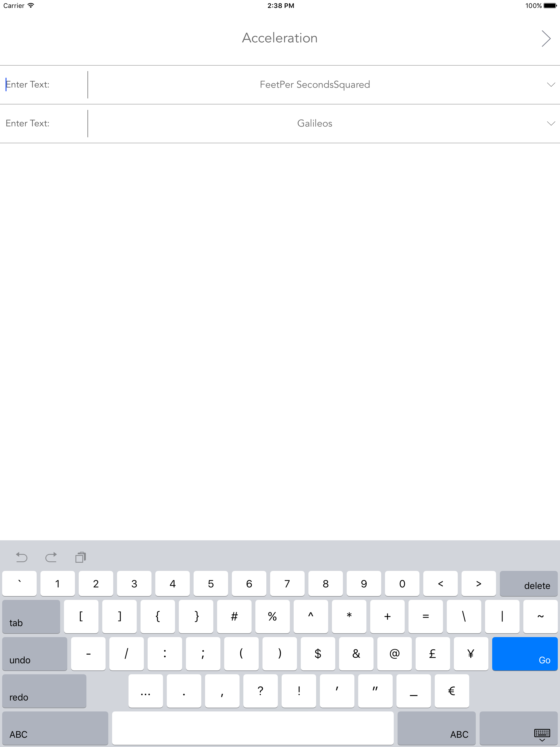Switch to letters with right ABC key

[436, 728]
